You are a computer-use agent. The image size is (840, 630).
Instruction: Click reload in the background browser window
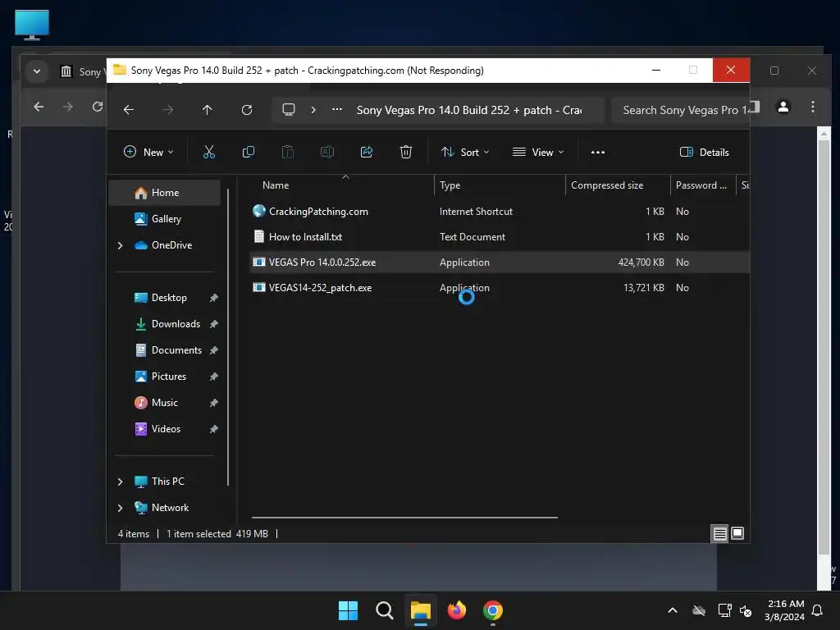98,107
